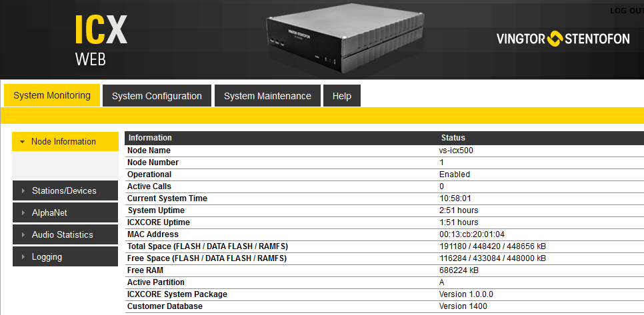Click the ICX WEB logo

click(101, 41)
